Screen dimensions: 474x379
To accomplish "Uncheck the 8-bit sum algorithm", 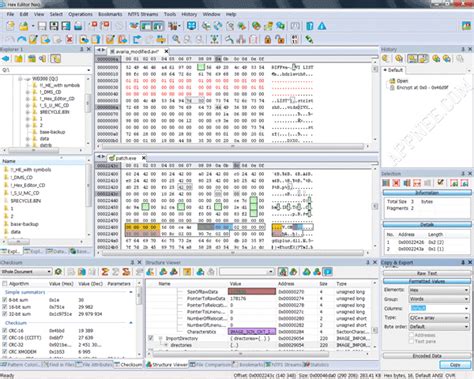I will tap(5, 300).
